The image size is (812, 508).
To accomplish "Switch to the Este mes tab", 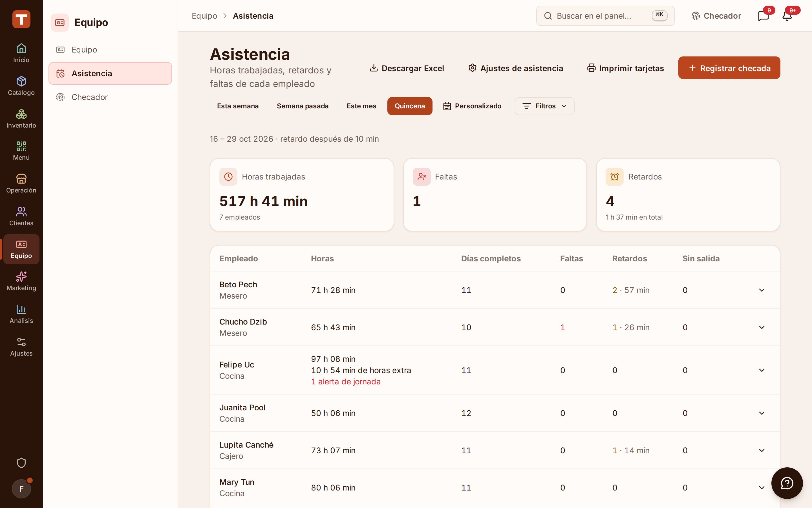I will point(361,106).
